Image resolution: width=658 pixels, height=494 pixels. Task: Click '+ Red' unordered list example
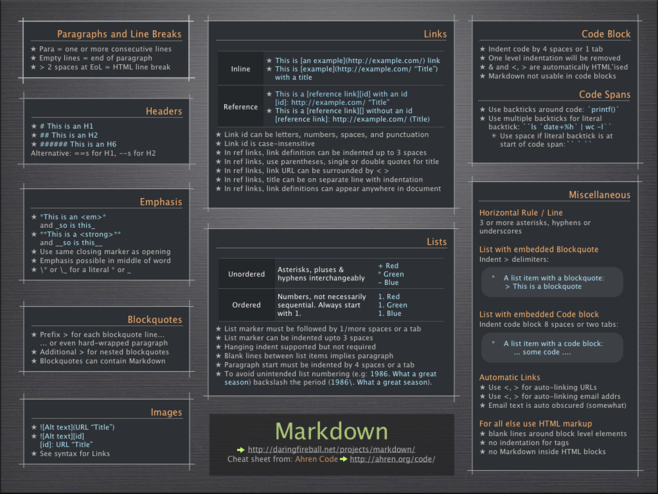388,266
